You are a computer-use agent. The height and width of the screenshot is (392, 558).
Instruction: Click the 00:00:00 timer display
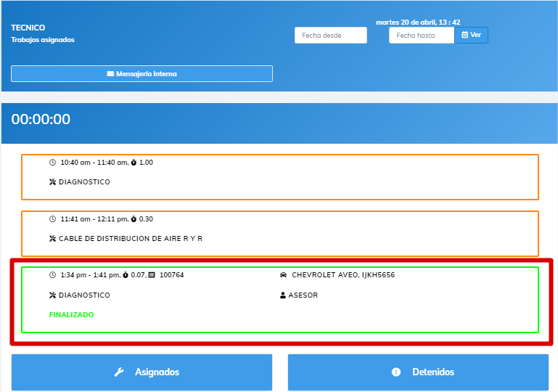(41, 120)
